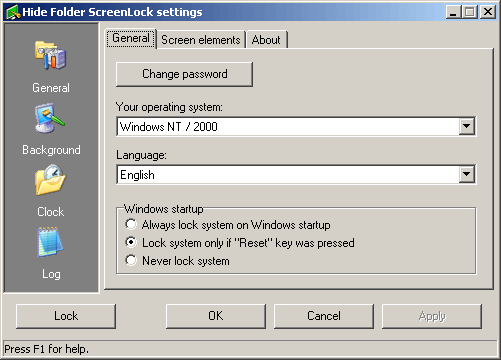Image resolution: width=501 pixels, height=360 pixels.
Task: Expand the operating system dropdown arrow
Action: [467, 126]
